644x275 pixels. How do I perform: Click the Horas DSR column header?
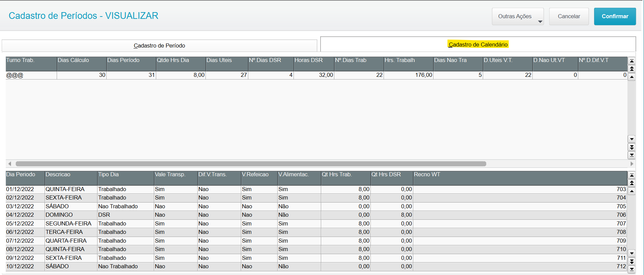click(314, 64)
